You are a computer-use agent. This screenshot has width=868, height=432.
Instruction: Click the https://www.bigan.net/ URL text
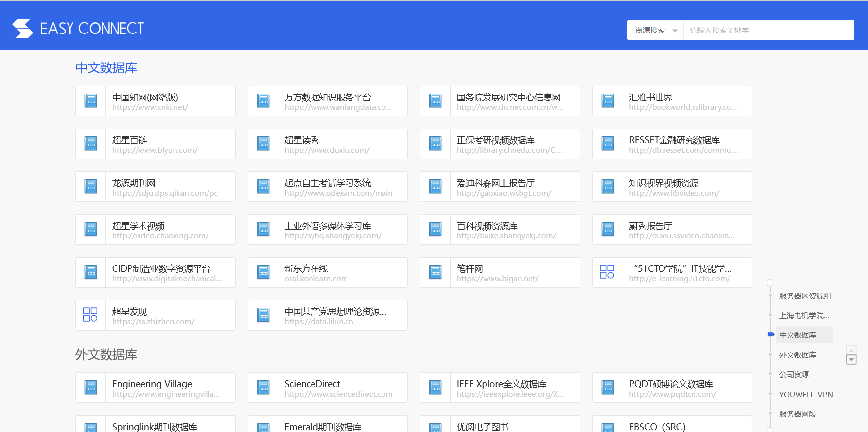pos(497,279)
